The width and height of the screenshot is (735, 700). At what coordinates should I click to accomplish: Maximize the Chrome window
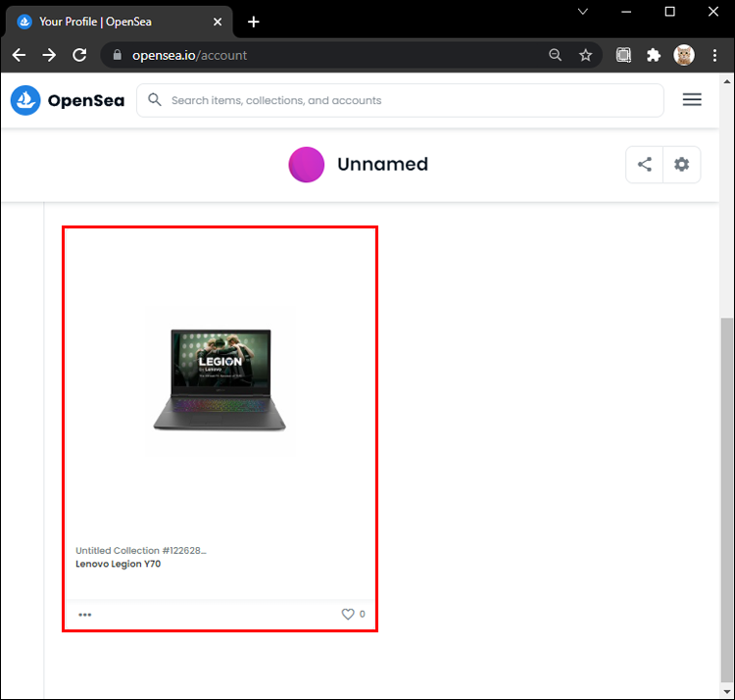(x=670, y=12)
